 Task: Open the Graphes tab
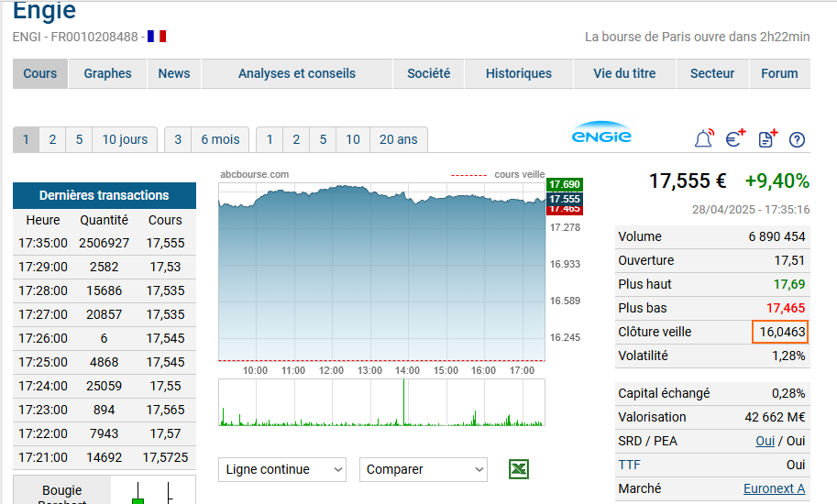pos(107,73)
